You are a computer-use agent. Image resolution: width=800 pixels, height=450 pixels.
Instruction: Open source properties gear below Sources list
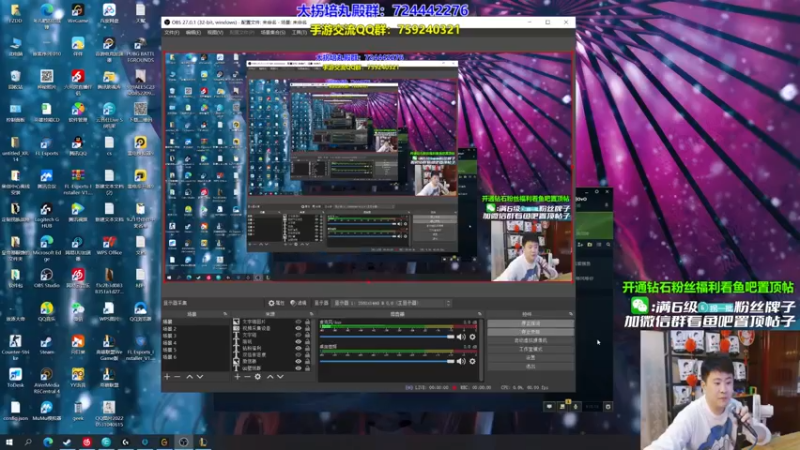coord(258,377)
